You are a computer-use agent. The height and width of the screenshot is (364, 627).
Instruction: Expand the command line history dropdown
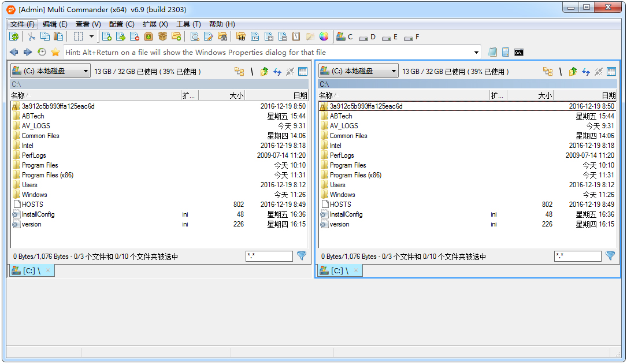(x=476, y=53)
